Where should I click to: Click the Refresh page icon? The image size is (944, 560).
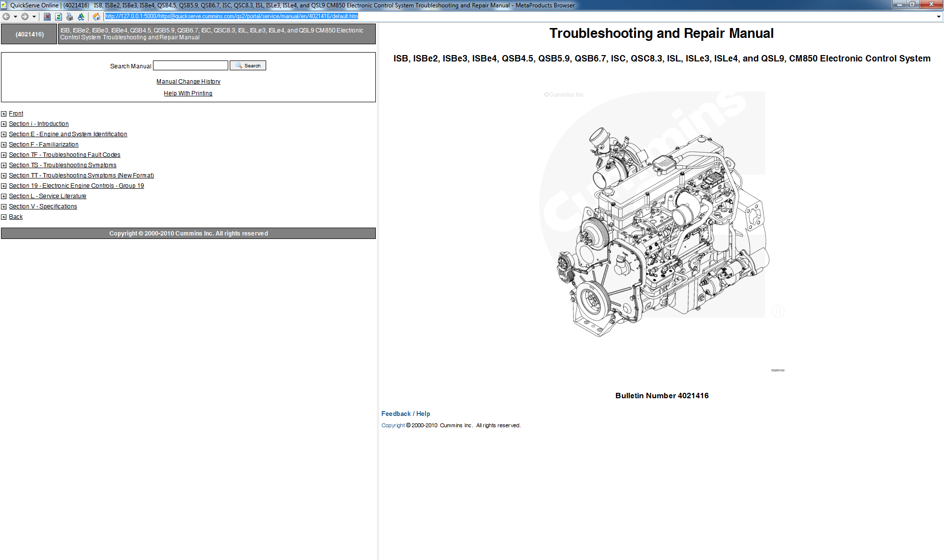pos(58,16)
